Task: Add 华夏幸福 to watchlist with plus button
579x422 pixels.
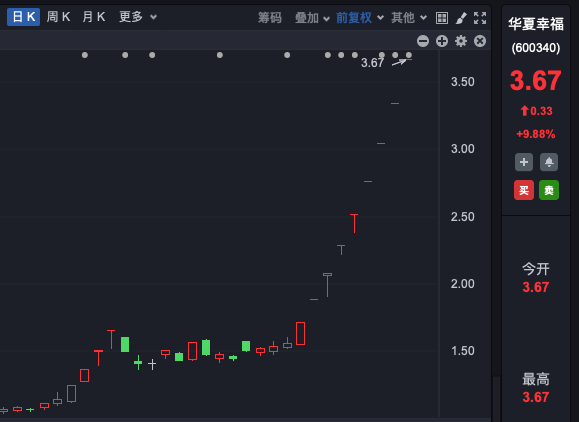Action: [x=524, y=162]
